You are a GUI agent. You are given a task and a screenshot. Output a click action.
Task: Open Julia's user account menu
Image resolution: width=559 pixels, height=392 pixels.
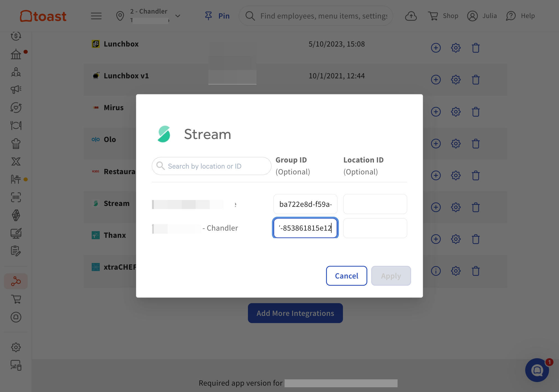coord(482,16)
